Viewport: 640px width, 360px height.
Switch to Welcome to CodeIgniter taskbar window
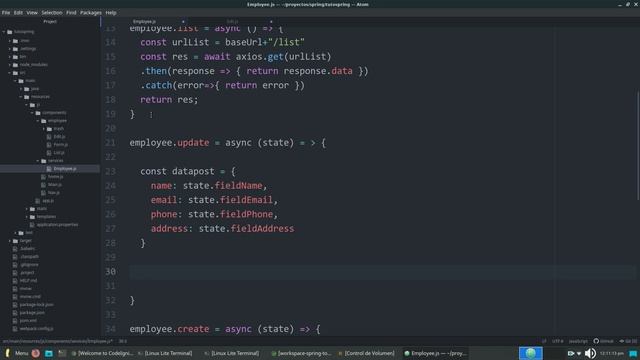tap(103, 353)
